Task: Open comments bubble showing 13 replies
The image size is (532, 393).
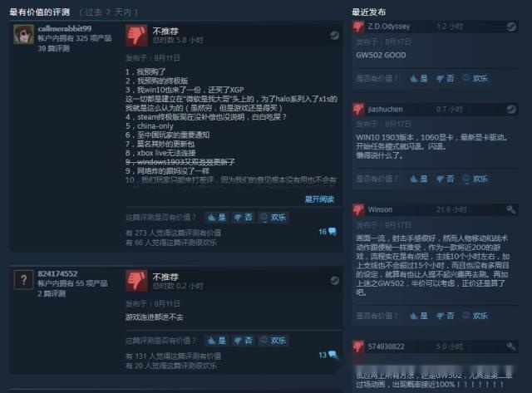Action: [x=328, y=355]
